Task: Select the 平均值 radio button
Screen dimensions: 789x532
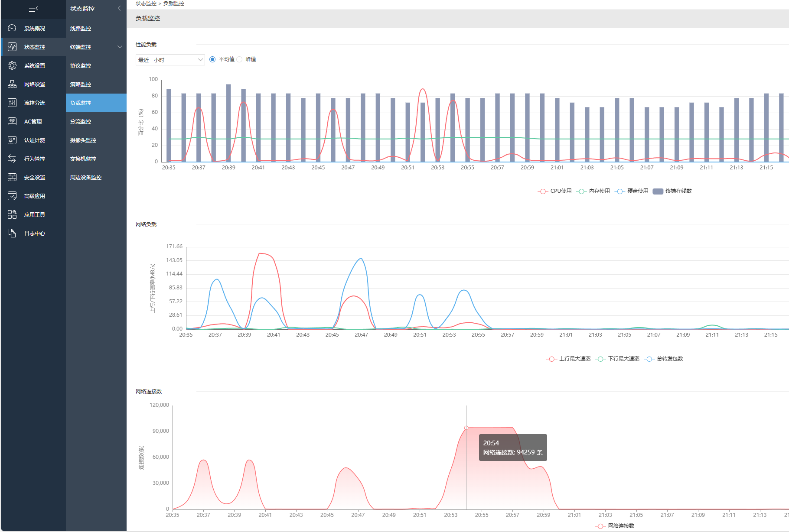Action: click(212, 59)
